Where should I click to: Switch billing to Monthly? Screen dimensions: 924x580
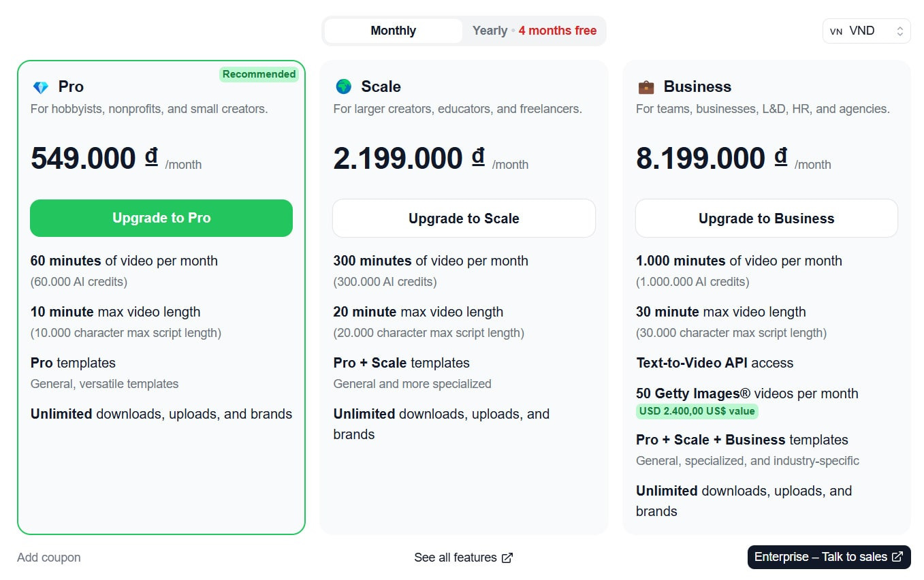(393, 31)
